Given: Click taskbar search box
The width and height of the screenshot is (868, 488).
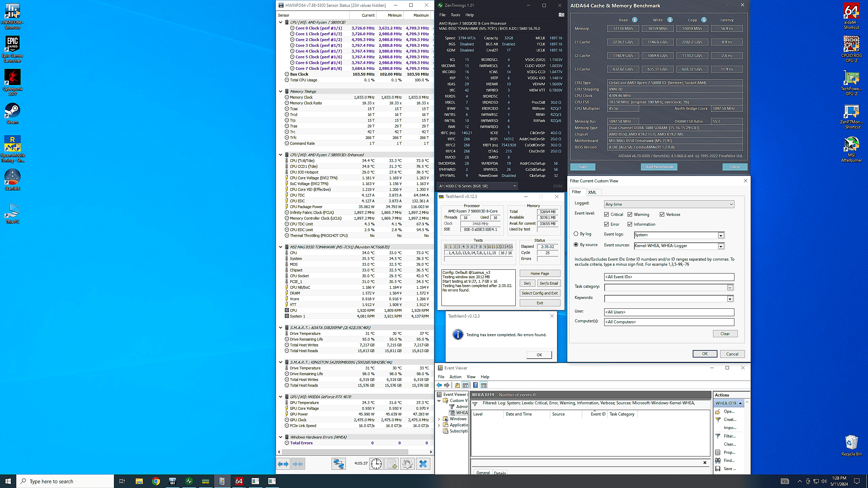Looking at the screenshot, I should point(65,481).
